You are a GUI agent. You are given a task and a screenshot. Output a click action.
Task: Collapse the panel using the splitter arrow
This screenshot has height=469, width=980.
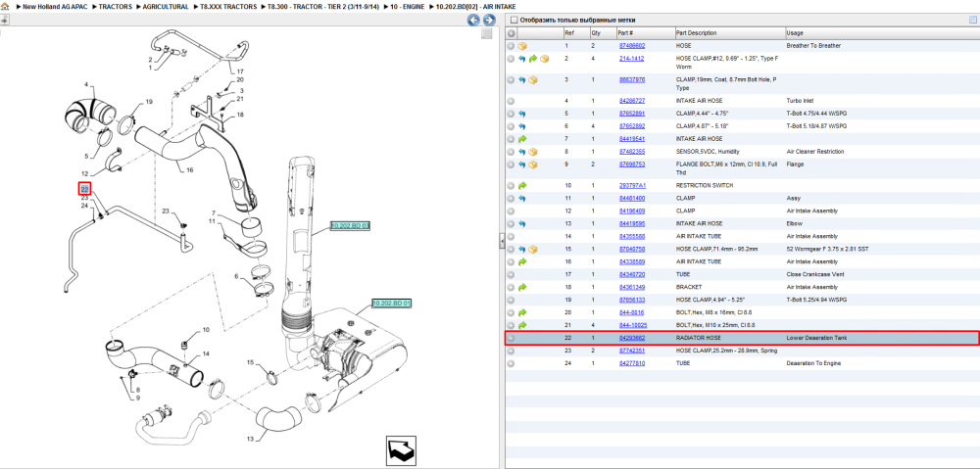coord(501,241)
